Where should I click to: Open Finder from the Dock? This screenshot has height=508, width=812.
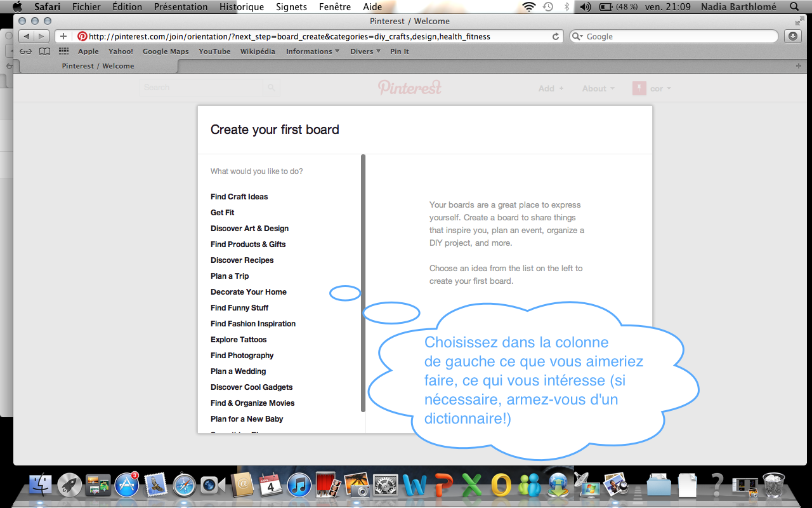pos(41,485)
